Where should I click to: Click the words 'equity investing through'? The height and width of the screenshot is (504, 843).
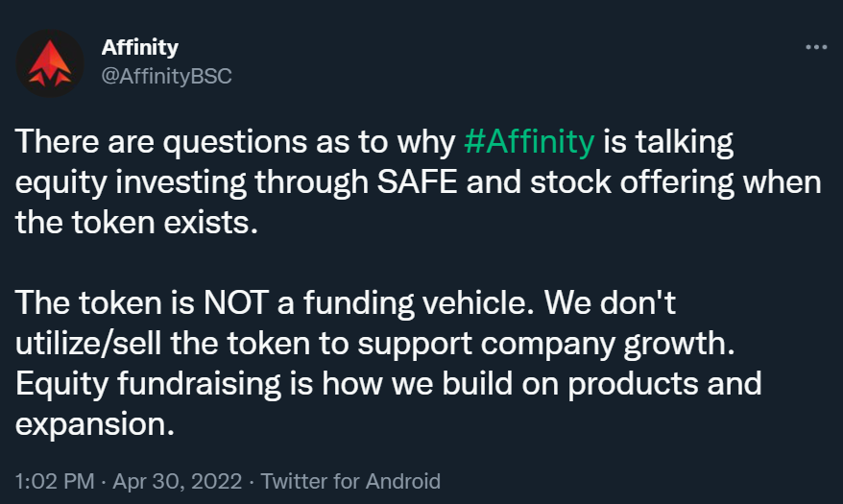(192, 182)
